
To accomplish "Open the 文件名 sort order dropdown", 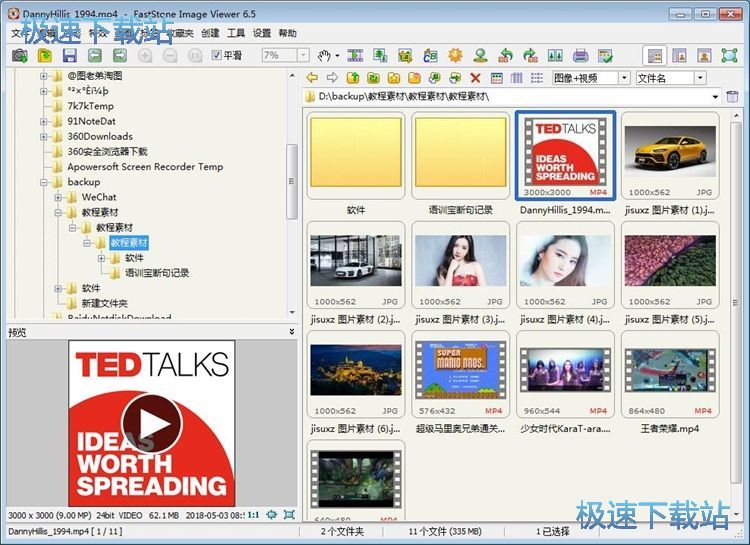I will [x=699, y=78].
